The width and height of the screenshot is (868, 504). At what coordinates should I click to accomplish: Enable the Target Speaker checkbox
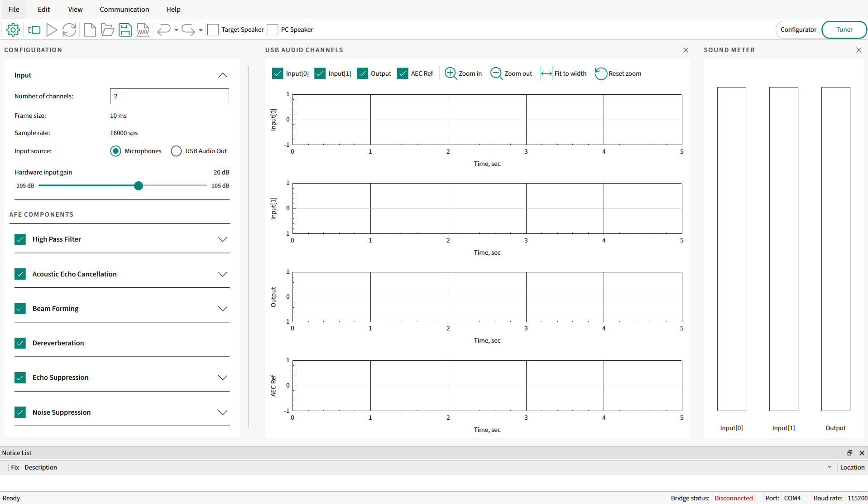(213, 30)
